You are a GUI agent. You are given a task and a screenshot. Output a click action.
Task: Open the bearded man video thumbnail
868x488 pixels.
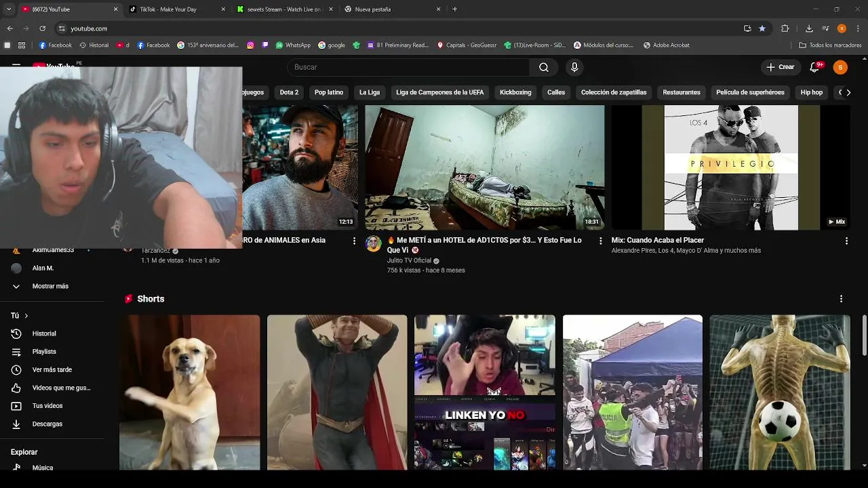pyautogui.click(x=300, y=167)
